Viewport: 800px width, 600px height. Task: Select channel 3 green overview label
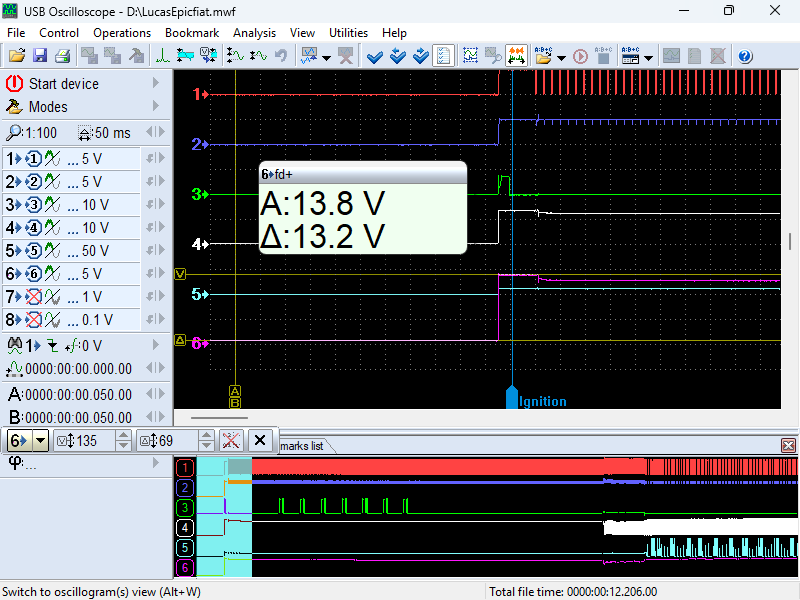pos(185,508)
